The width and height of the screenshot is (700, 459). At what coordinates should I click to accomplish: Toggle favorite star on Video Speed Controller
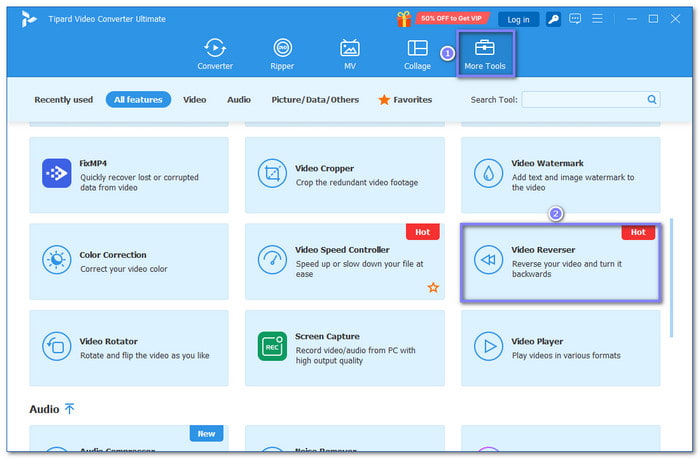(x=433, y=287)
